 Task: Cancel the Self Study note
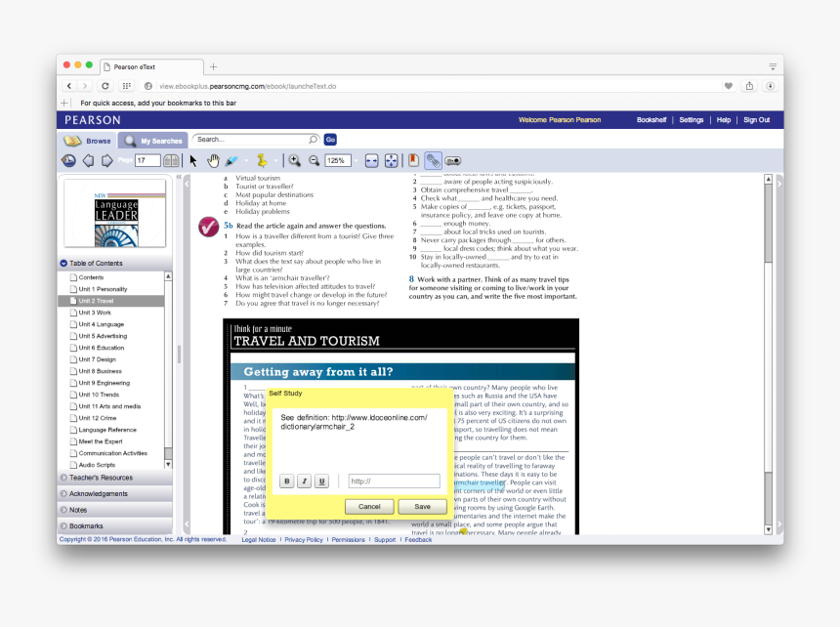[369, 506]
